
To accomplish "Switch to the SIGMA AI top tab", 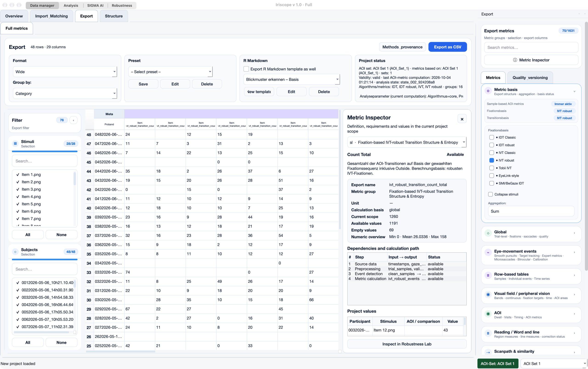I will 95,5.
